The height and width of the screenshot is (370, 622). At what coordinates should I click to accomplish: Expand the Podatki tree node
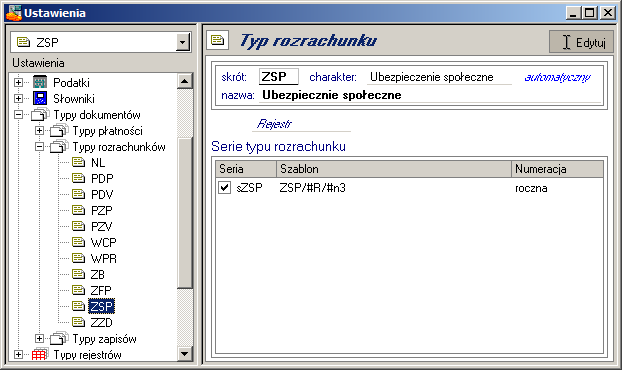click(x=18, y=82)
